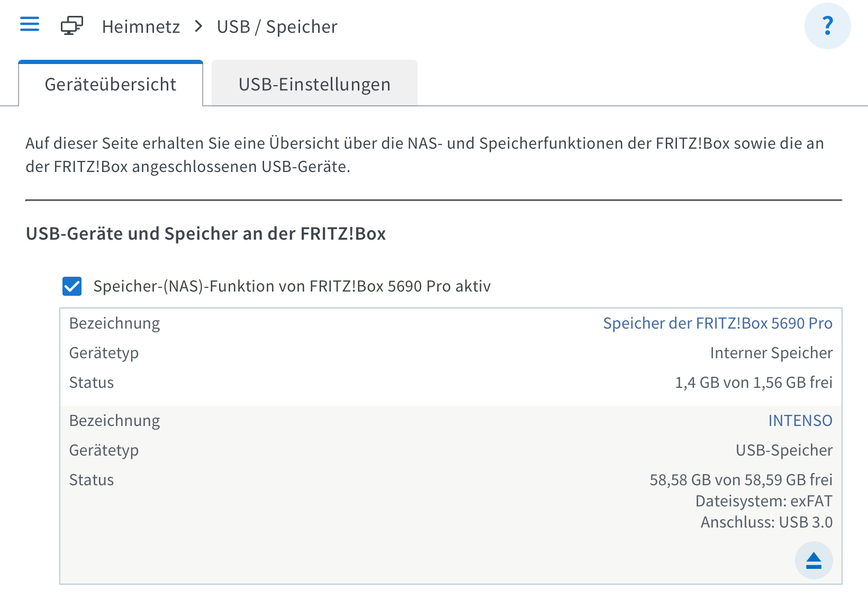Click the Speicher-(NAS)-Funktion aktiv label

click(x=292, y=286)
